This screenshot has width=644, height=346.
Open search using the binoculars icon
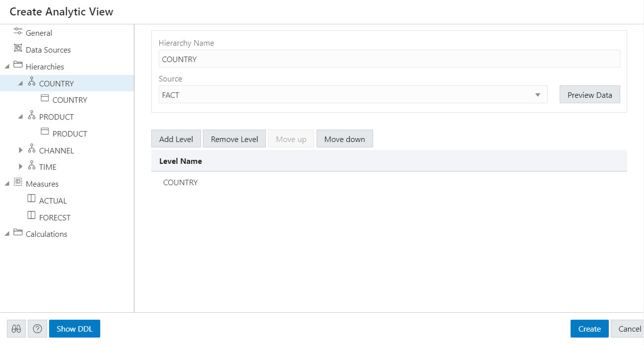pyautogui.click(x=16, y=328)
